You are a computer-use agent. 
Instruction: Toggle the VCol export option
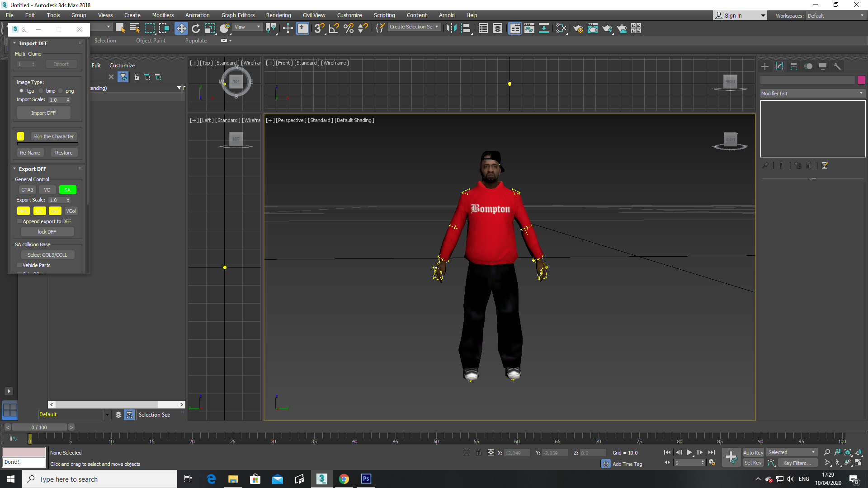[x=71, y=211]
